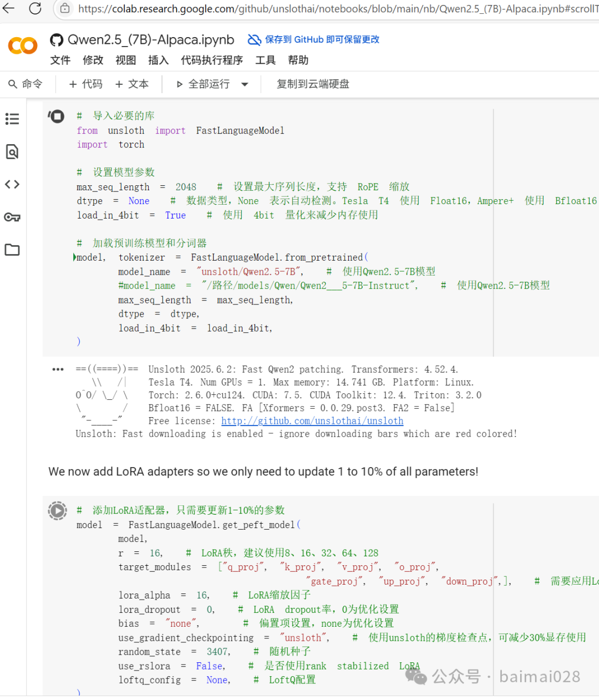This screenshot has width=599, height=700.
Task: Add a new code cell with 代码
Action: pos(85,84)
